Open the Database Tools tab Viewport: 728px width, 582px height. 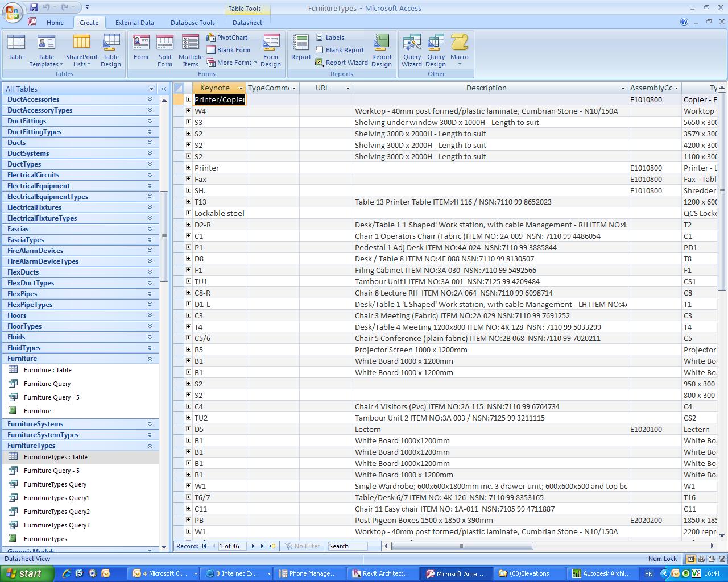[192, 23]
